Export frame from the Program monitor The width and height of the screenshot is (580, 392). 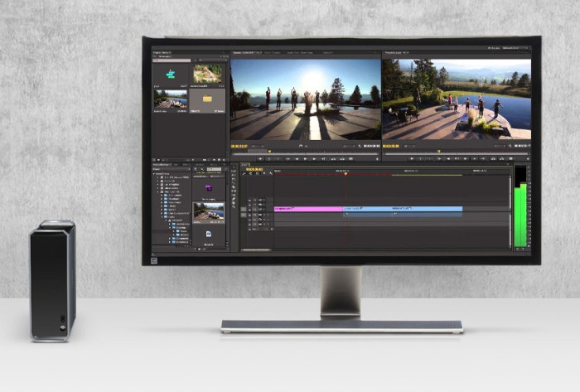click(x=510, y=158)
